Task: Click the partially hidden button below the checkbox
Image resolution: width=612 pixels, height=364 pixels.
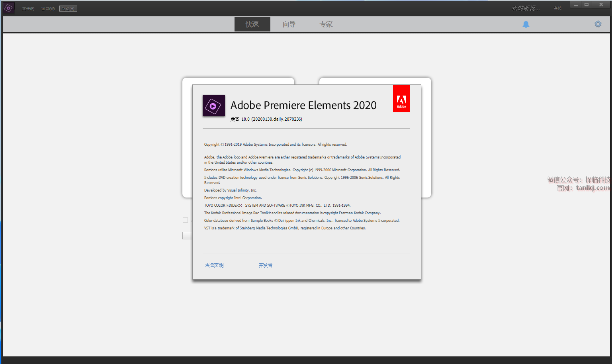Action: click(x=187, y=236)
